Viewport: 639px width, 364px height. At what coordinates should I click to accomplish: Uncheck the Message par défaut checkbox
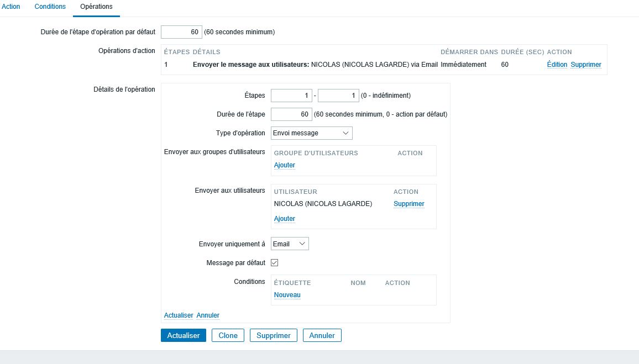[275, 263]
